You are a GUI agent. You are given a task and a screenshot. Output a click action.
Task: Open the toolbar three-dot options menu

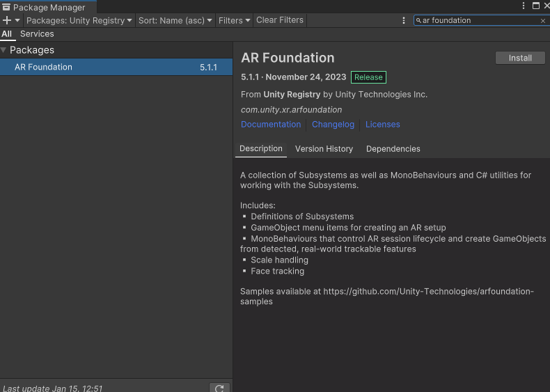(x=404, y=20)
